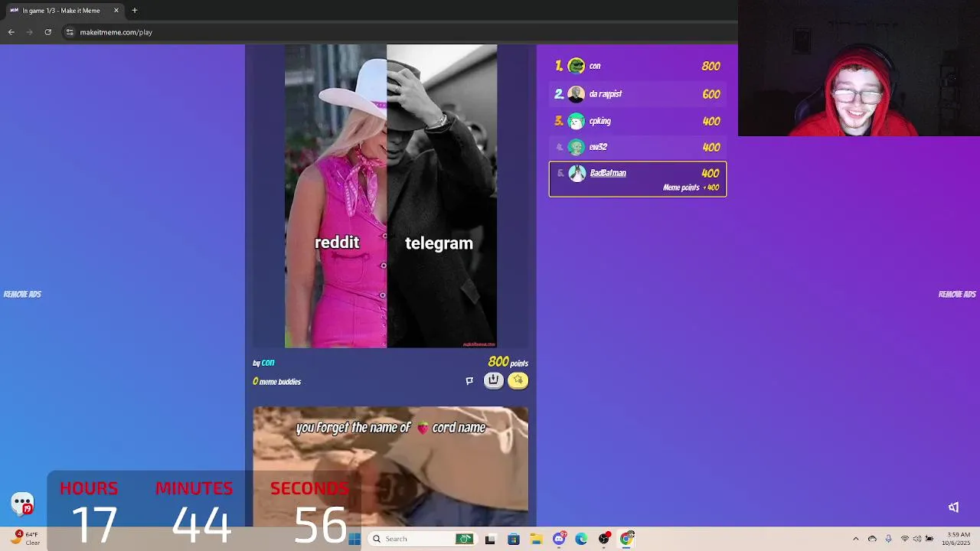
Task: Open the Windows Start menu
Action: pyautogui.click(x=354, y=539)
